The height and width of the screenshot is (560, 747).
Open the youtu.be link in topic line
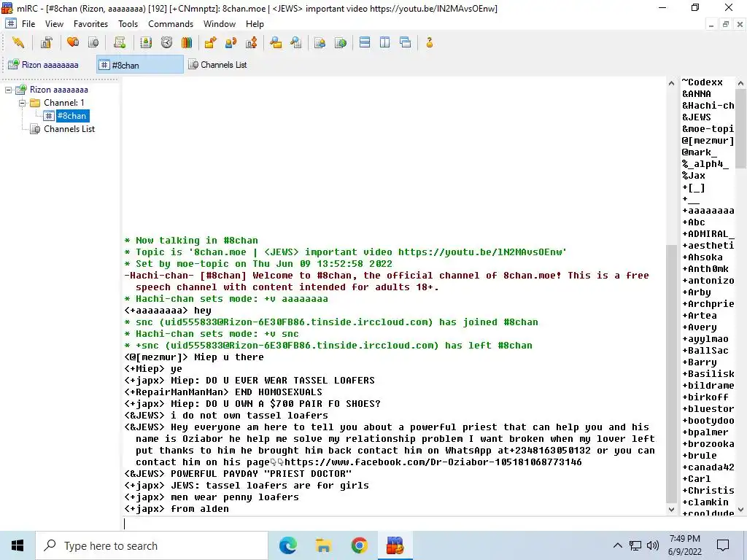[480, 252]
